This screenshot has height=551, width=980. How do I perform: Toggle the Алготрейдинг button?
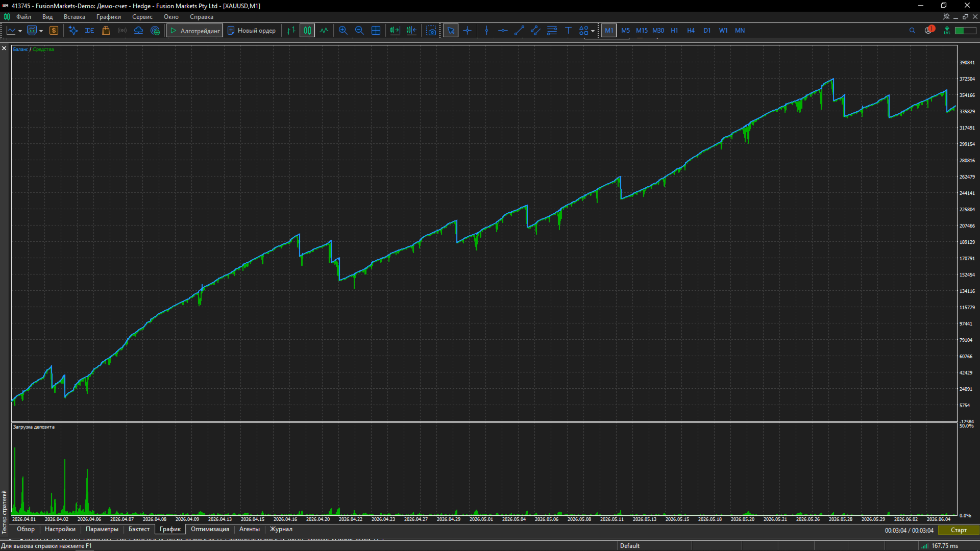pyautogui.click(x=194, y=31)
